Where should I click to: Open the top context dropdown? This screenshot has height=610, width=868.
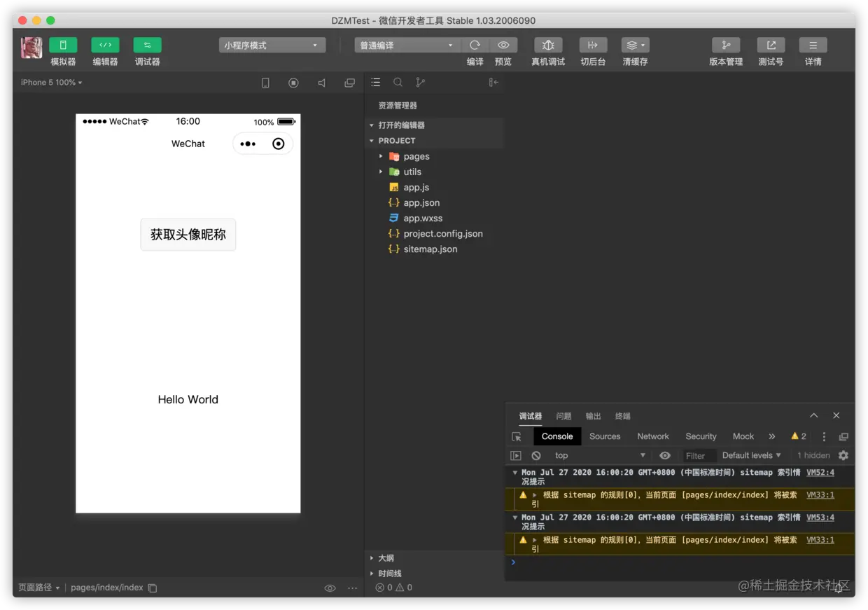[599, 455]
